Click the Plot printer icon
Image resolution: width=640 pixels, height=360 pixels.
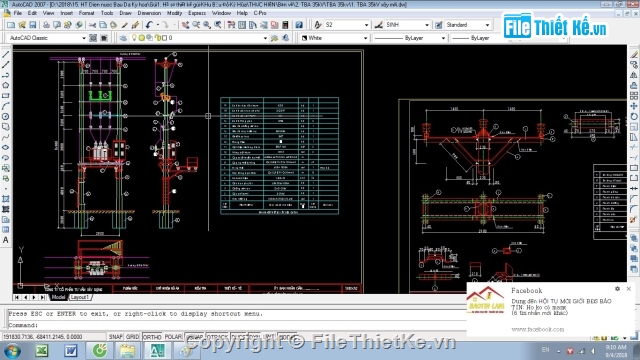[x=46, y=25]
